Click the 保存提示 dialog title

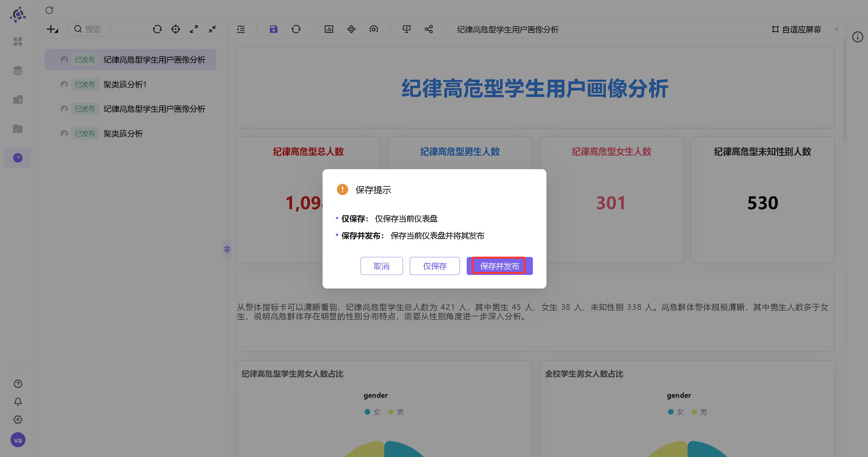[x=373, y=190]
